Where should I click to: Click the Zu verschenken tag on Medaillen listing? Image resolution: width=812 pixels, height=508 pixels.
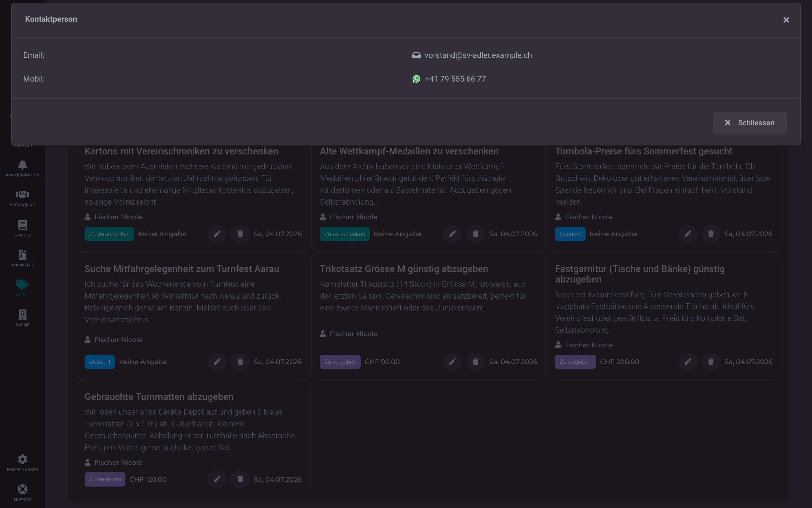point(345,234)
